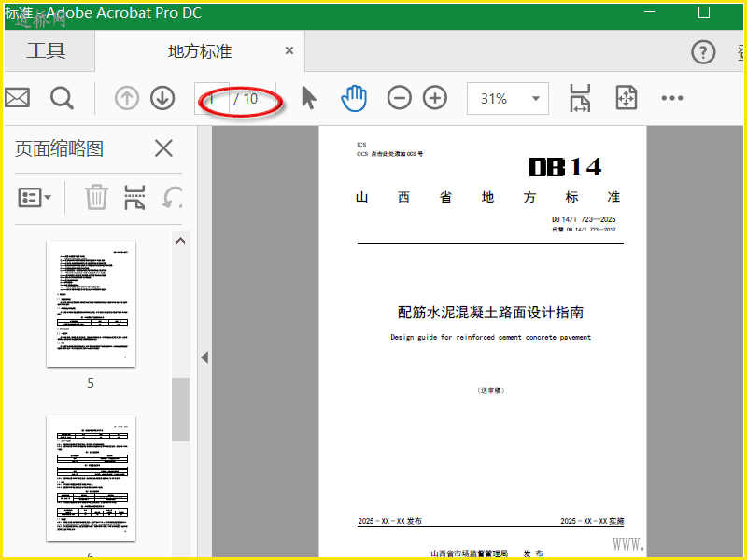Click the English title Design guide text

491,337
